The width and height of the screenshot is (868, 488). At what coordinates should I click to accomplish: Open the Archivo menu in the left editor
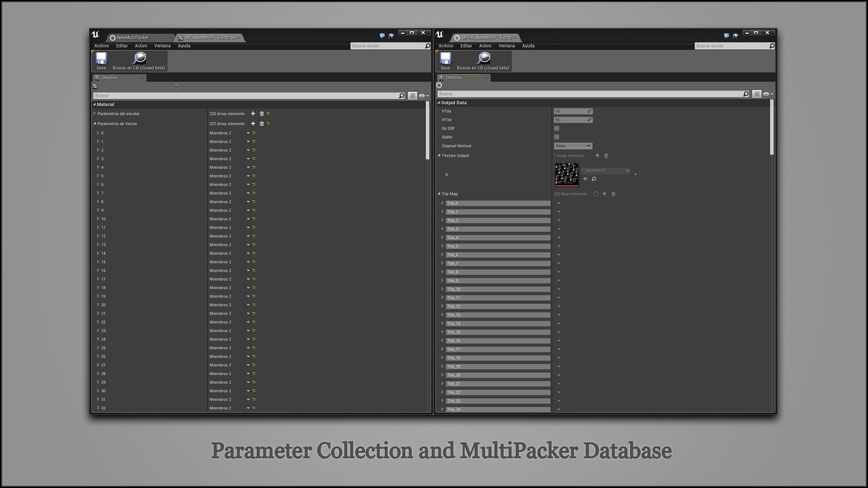(x=101, y=46)
